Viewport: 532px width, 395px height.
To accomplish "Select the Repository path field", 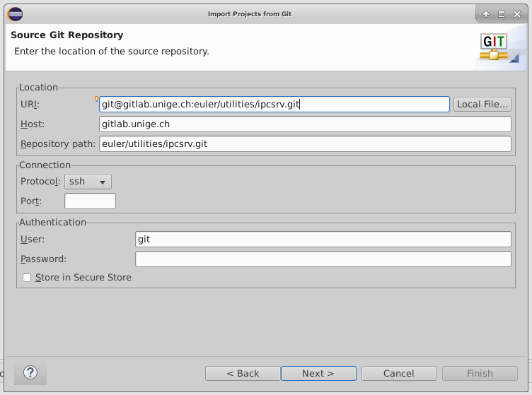I will click(x=305, y=144).
